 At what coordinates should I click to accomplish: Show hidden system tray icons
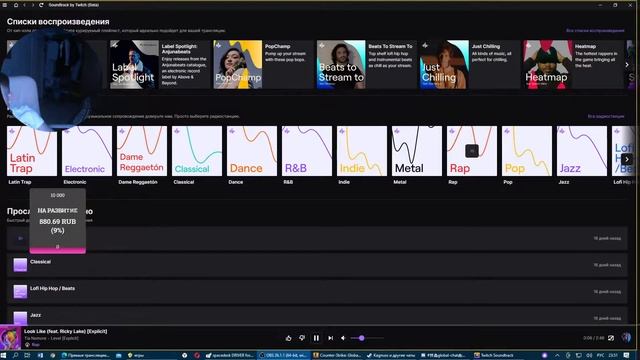(x=557, y=356)
